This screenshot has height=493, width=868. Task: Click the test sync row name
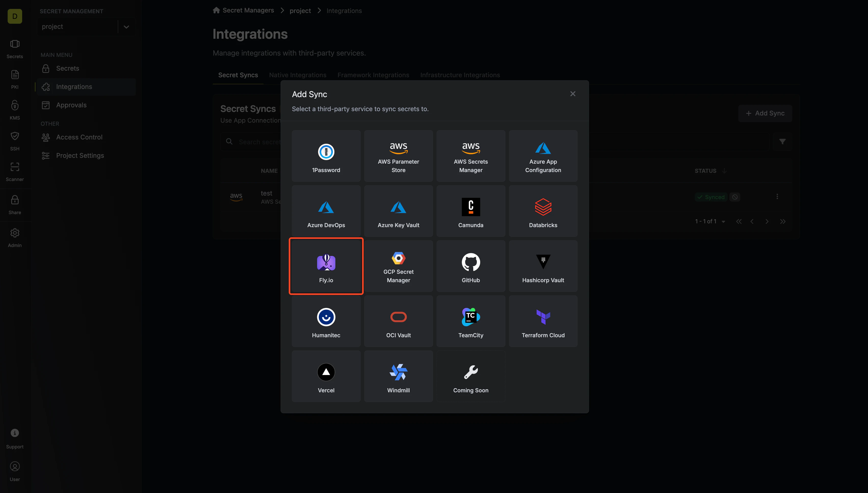266,193
